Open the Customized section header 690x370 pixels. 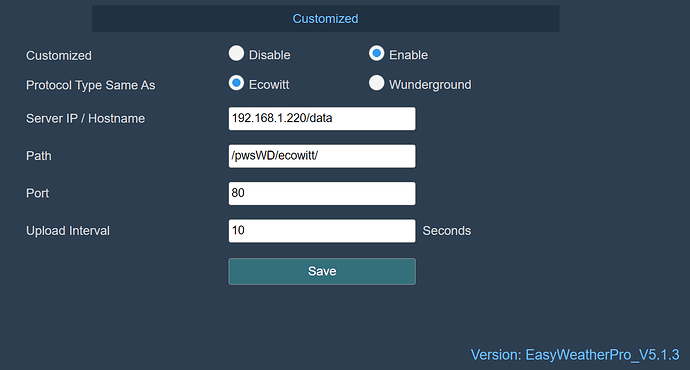pos(326,18)
